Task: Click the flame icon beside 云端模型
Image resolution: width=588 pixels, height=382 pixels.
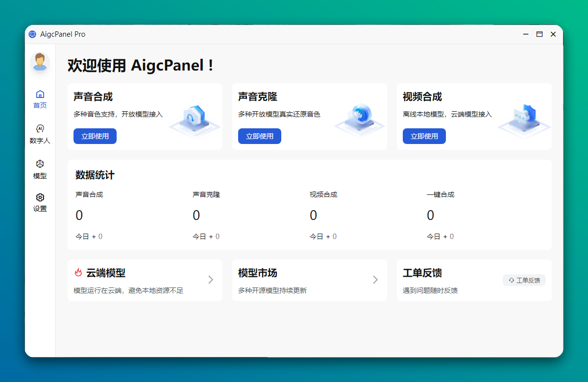Action: click(x=78, y=273)
